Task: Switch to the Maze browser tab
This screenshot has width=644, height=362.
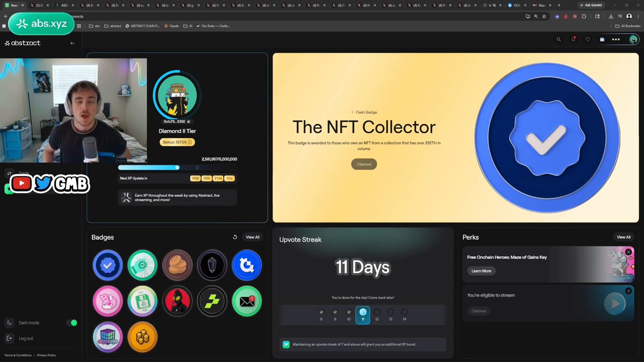Action: (542, 5)
